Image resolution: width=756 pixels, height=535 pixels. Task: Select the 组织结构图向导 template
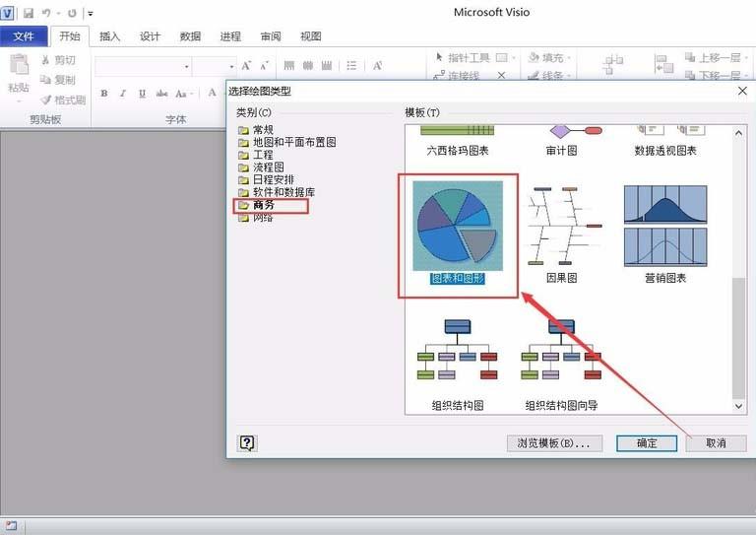561,365
